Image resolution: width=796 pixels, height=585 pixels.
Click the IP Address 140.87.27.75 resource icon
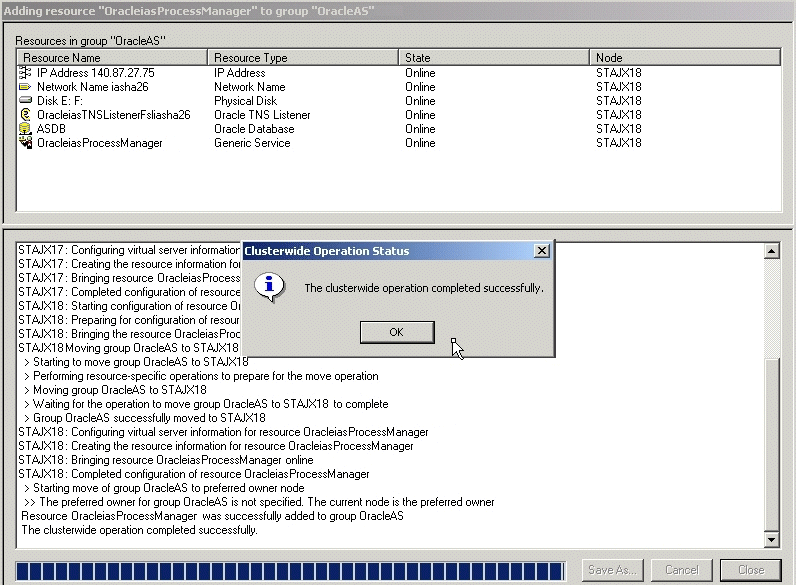(x=25, y=73)
